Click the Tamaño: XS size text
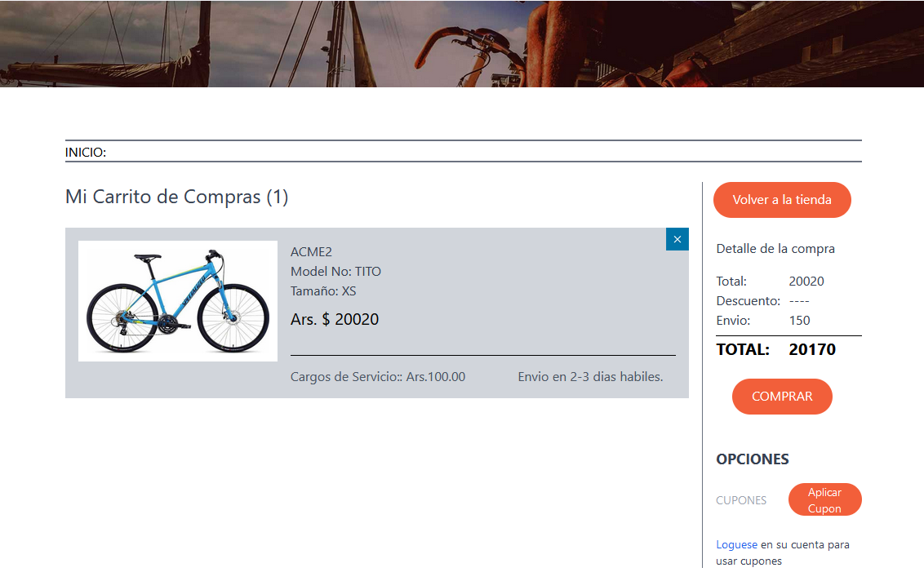924x581 pixels. 323,290
